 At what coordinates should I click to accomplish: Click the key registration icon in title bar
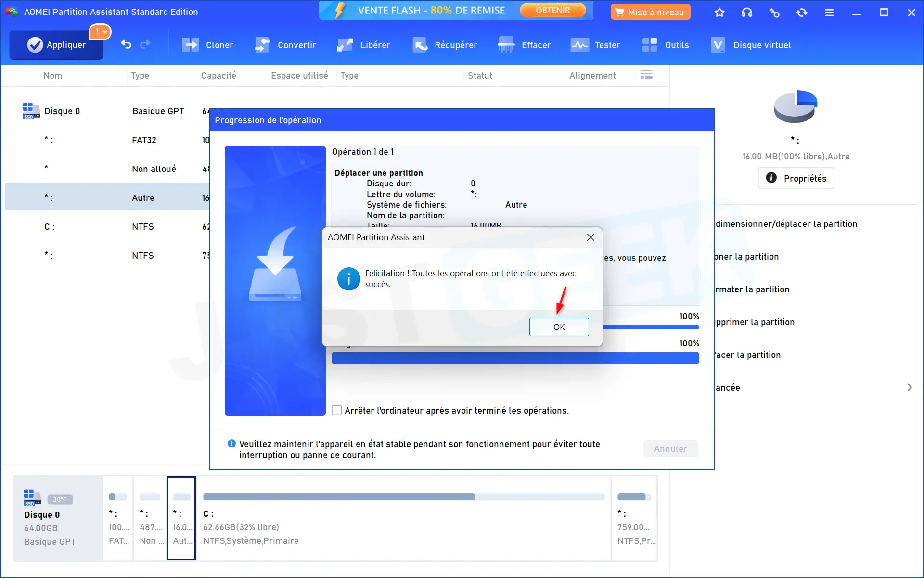[774, 13]
